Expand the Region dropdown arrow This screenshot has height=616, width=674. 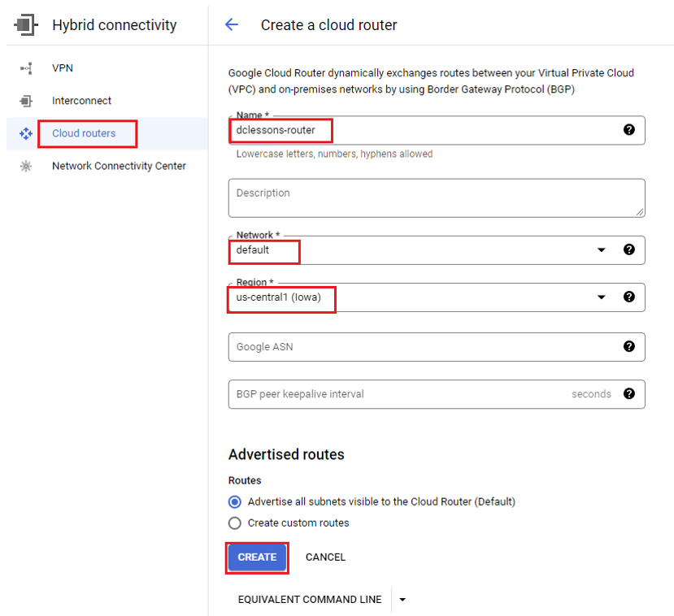(602, 297)
